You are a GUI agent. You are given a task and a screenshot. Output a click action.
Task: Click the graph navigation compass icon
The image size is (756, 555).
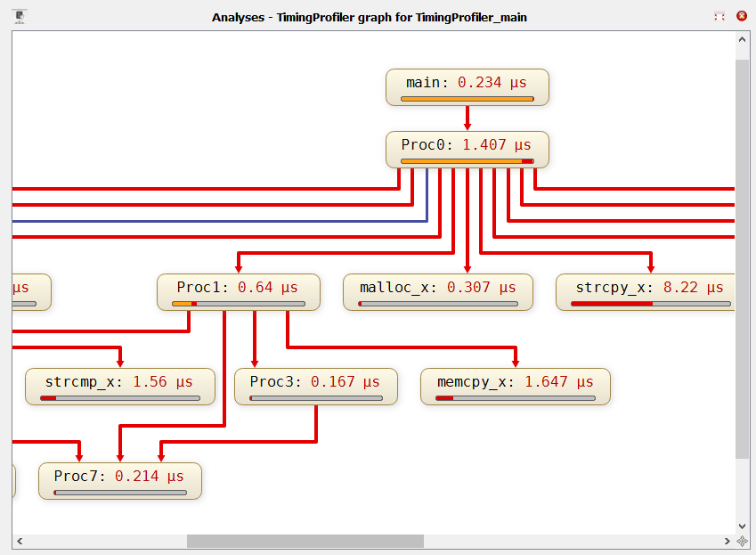coord(743,541)
